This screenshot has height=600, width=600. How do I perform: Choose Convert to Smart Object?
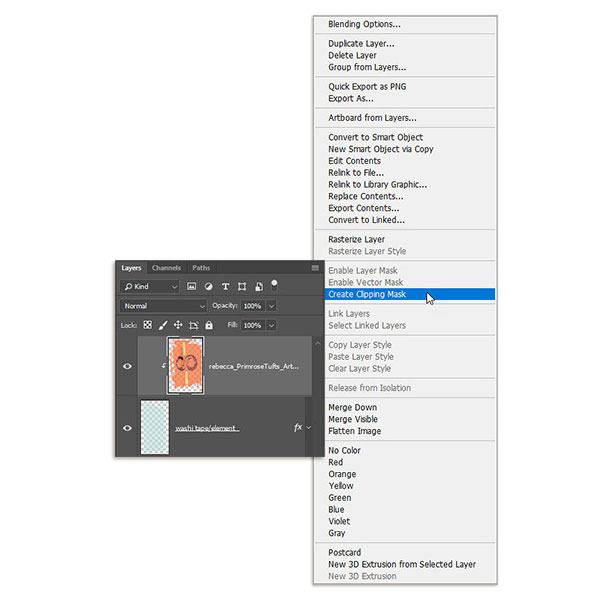pyautogui.click(x=405, y=137)
